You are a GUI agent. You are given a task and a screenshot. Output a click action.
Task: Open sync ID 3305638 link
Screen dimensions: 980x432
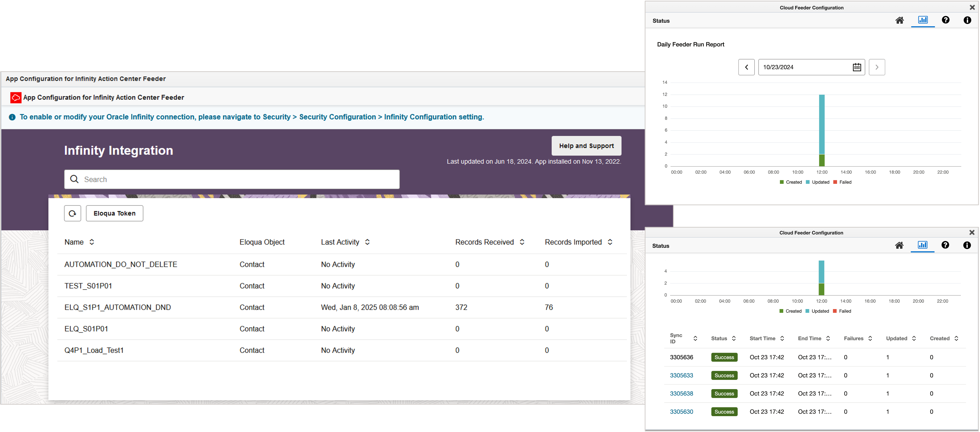click(681, 394)
